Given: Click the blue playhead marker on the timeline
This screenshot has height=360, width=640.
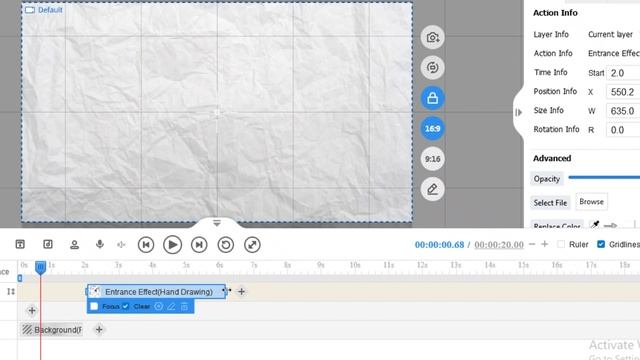Looking at the screenshot, I should tap(40, 267).
